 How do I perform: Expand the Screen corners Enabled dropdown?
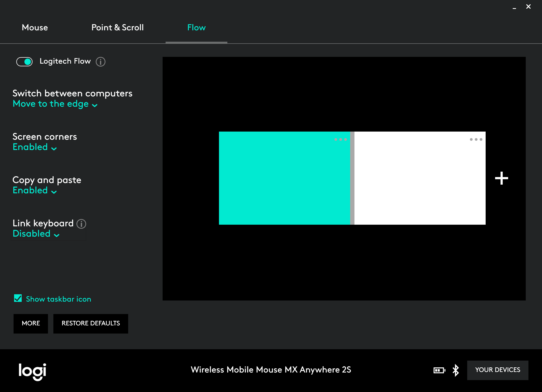34,147
